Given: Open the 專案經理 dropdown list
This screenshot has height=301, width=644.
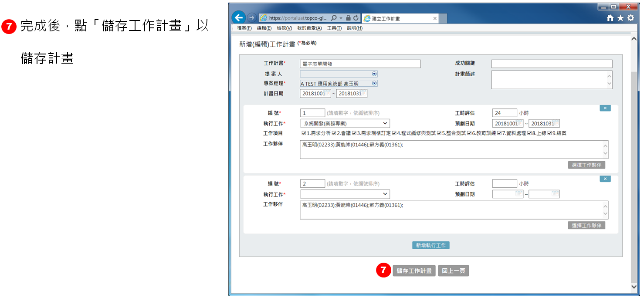Looking at the screenshot, I should point(374,83).
